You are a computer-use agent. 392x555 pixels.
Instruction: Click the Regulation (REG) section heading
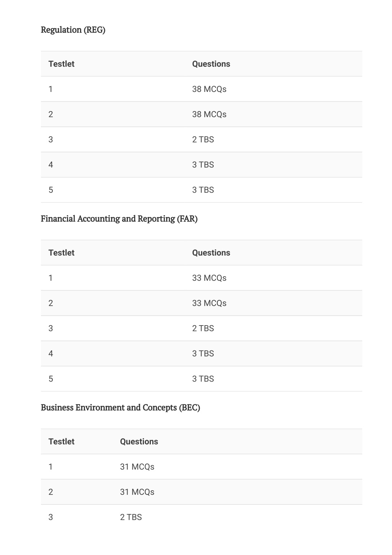73,30
